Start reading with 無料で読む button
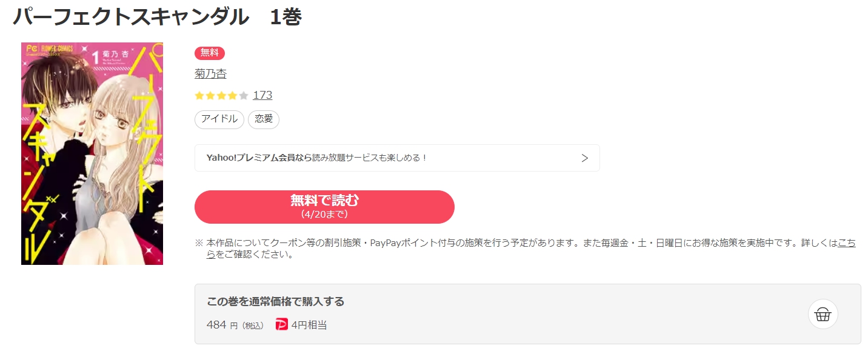868x354 pixels. (x=324, y=207)
